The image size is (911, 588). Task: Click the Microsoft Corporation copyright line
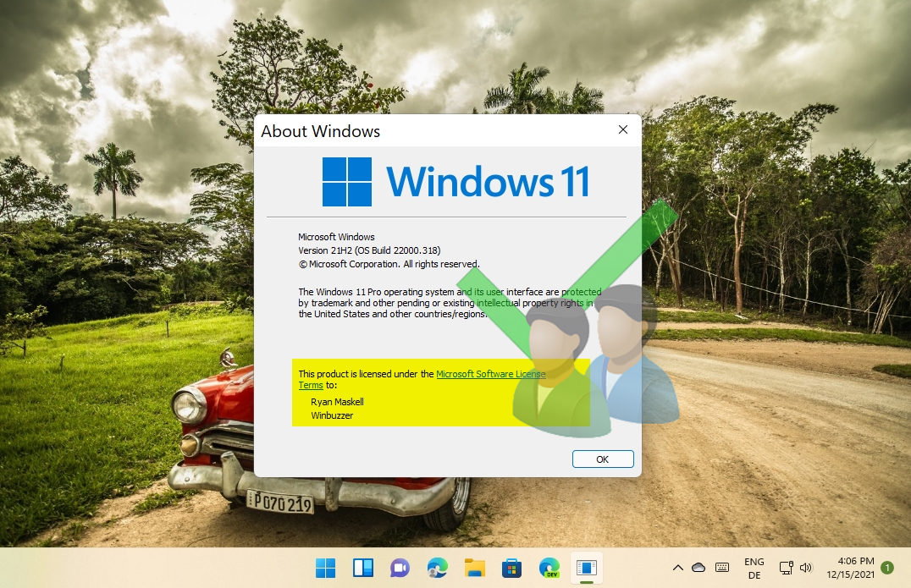coord(389,264)
